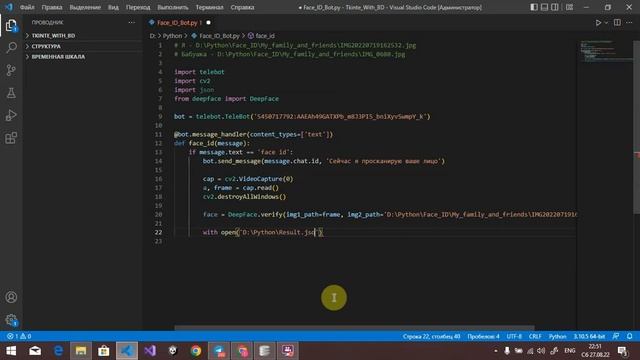Viewport: 640px width, 360px height.
Task: Open the Выделение menu
Action: pyautogui.click(x=85, y=7)
